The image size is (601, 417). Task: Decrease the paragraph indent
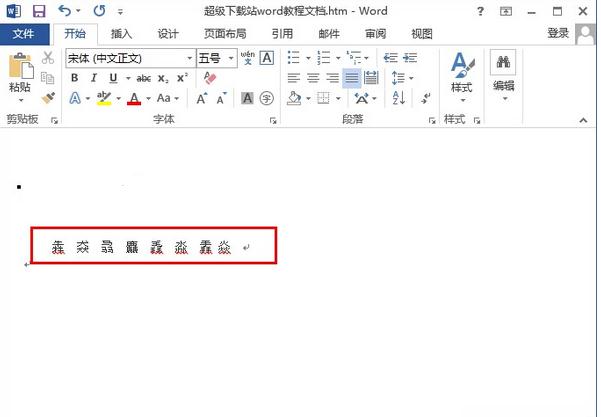[x=391, y=58]
